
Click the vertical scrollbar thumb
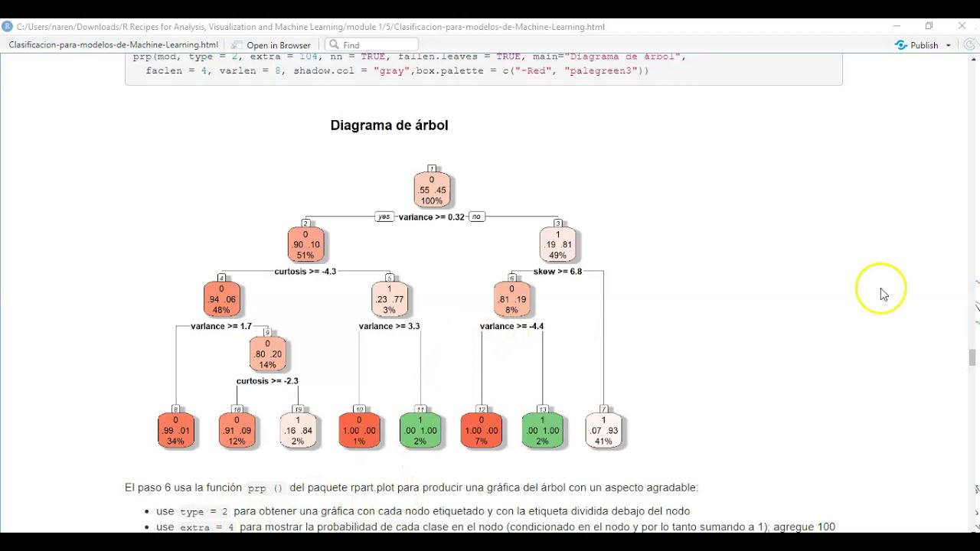pyautogui.click(x=972, y=357)
